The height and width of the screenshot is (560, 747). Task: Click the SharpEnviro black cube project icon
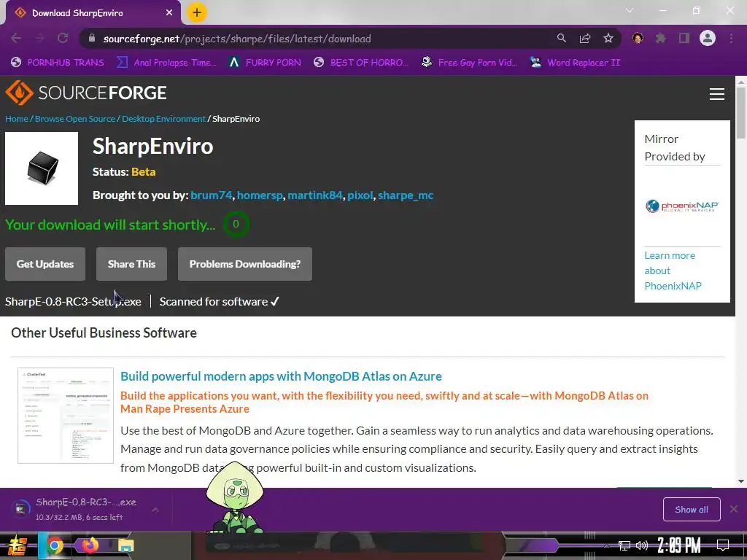coord(42,168)
